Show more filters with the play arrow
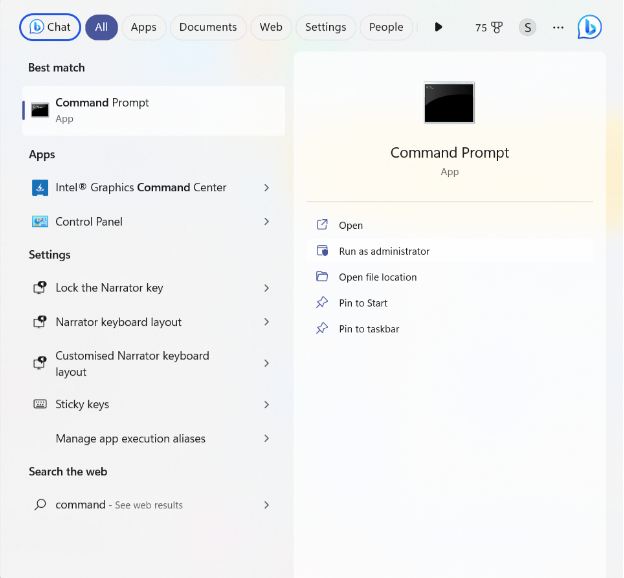Viewport: 624px width, 578px height. [438, 27]
